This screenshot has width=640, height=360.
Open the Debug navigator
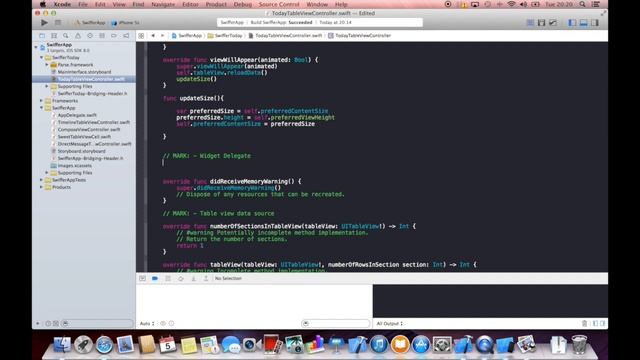point(102,36)
